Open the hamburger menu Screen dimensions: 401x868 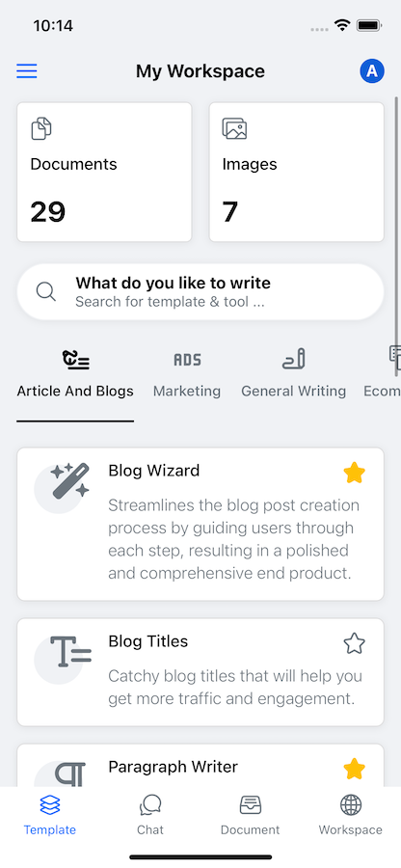27,70
